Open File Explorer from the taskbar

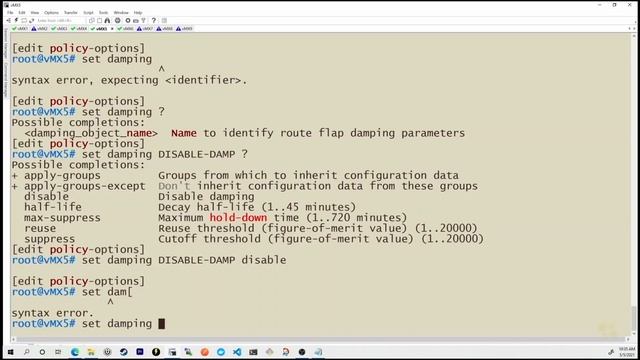pyautogui.click(x=91, y=352)
